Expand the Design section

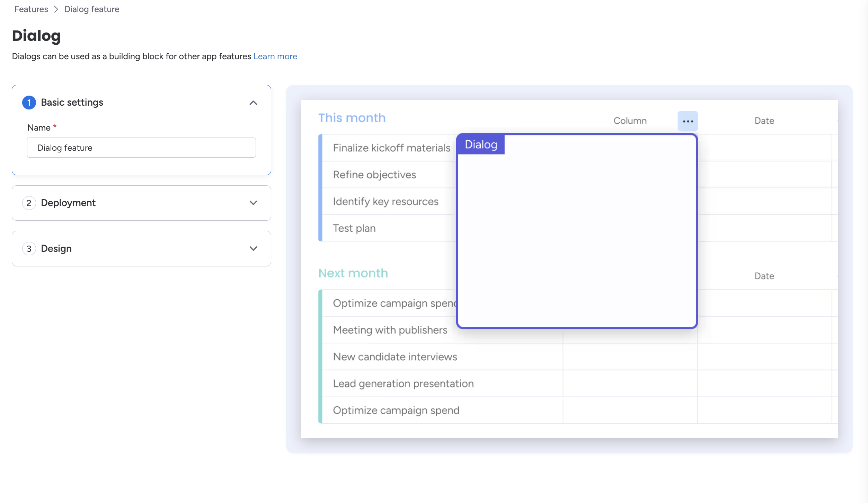[x=253, y=249]
